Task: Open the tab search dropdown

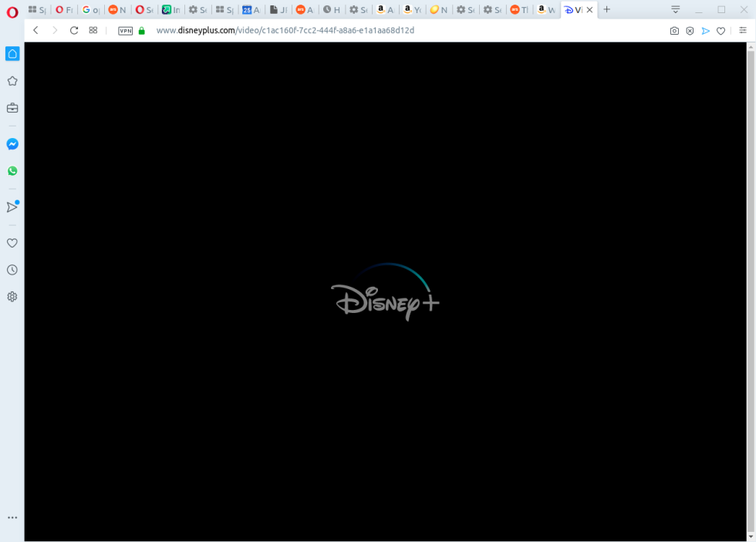Action: 674,10
